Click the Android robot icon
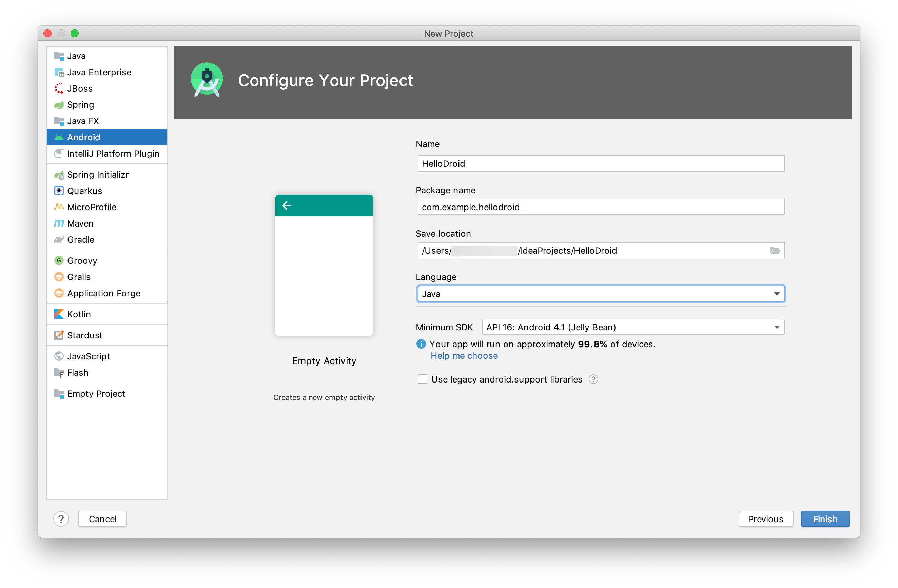Screen dimensions: 898x588 pos(59,137)
